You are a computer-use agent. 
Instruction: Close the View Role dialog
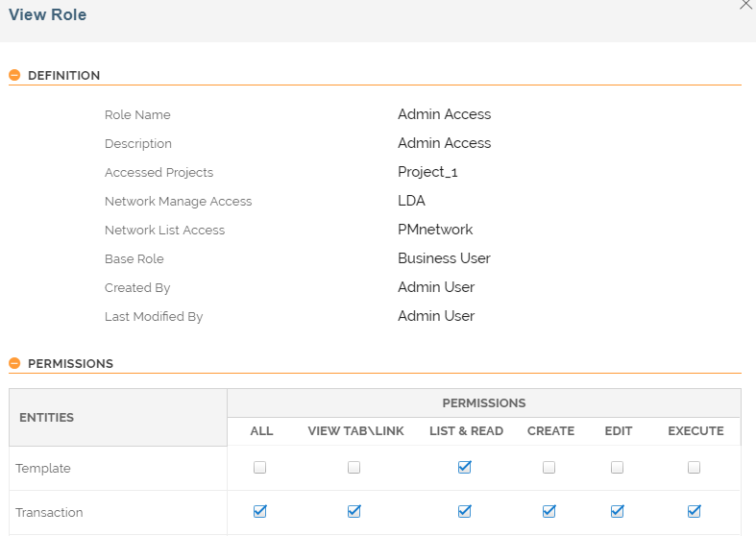click(x=745, y=5)
